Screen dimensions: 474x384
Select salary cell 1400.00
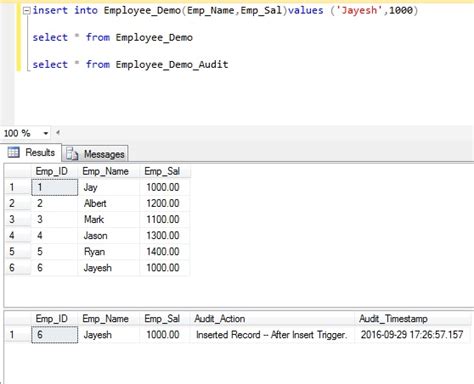(x=165, y=251)
